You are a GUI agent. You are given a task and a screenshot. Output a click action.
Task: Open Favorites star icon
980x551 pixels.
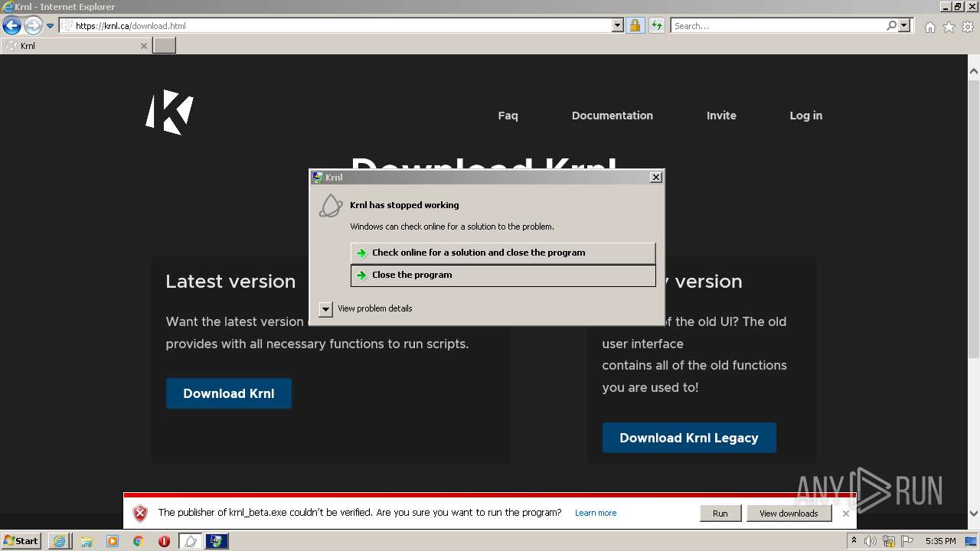949,27
